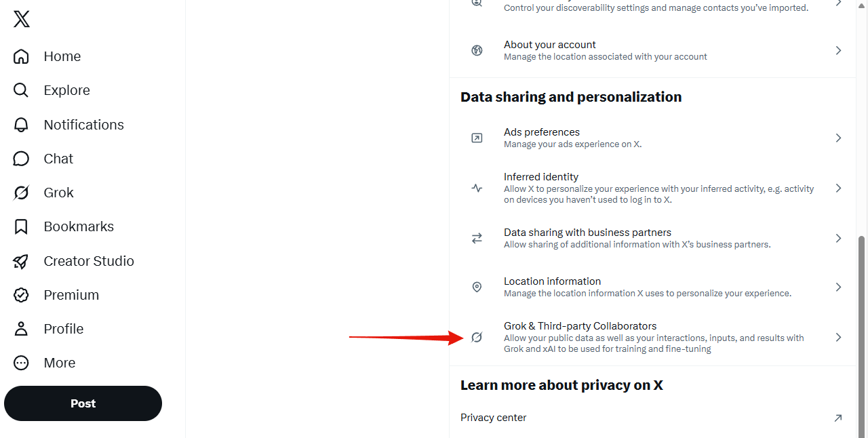Open the Ads preferences chevron
The height and width of the screenshot is (438, 868).
(838, 138)
